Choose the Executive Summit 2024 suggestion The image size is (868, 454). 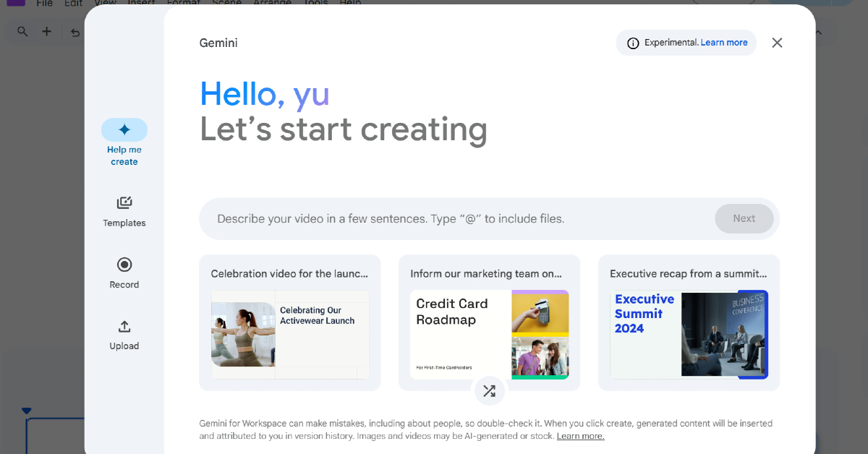coord(689,322)
